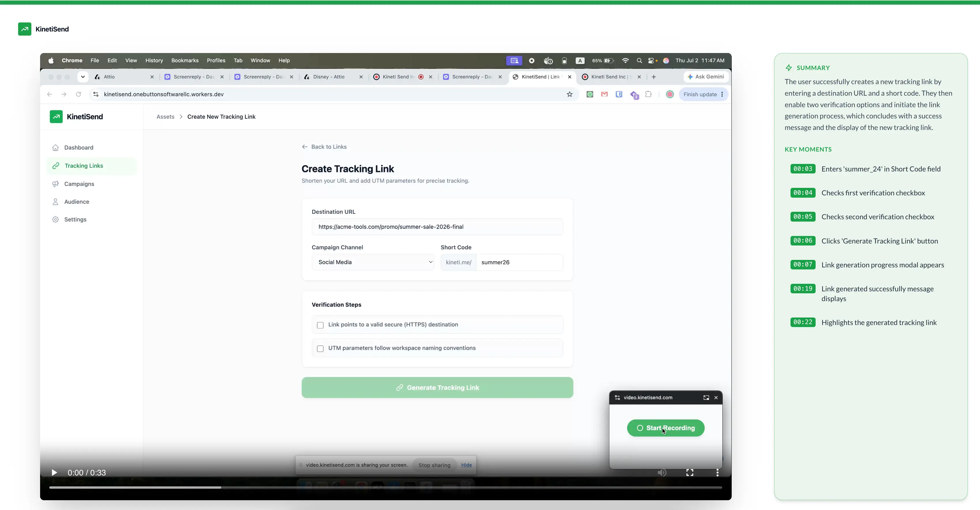Viewport: 980px width, 510px height.
Task: Open Chrome menu in menu bar
Action: [72, 61]
